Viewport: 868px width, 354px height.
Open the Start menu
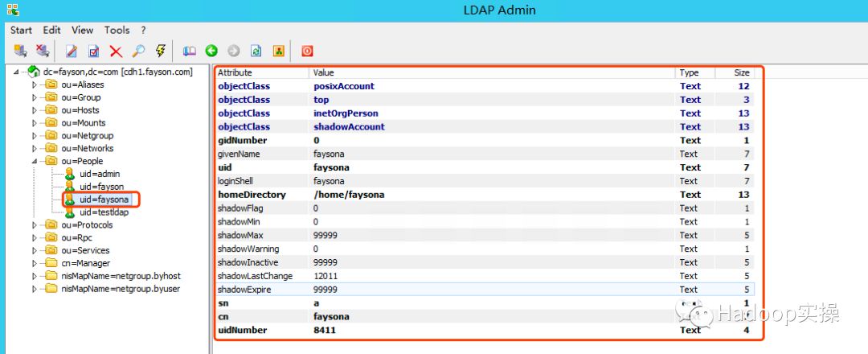[21, 30]
